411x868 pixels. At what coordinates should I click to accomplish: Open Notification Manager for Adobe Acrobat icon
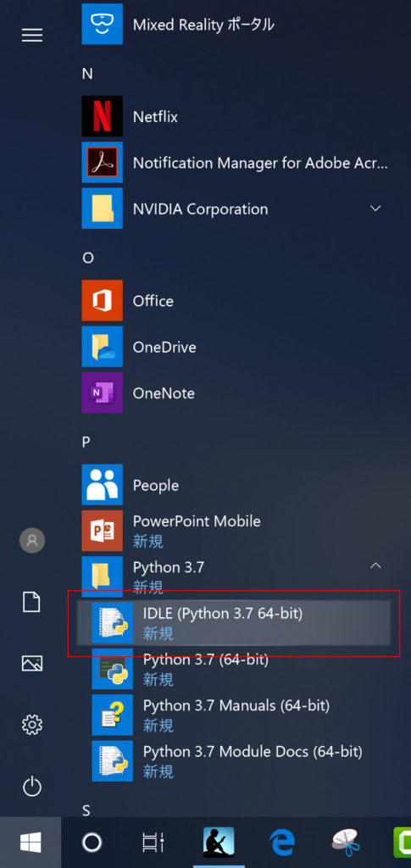102,162
